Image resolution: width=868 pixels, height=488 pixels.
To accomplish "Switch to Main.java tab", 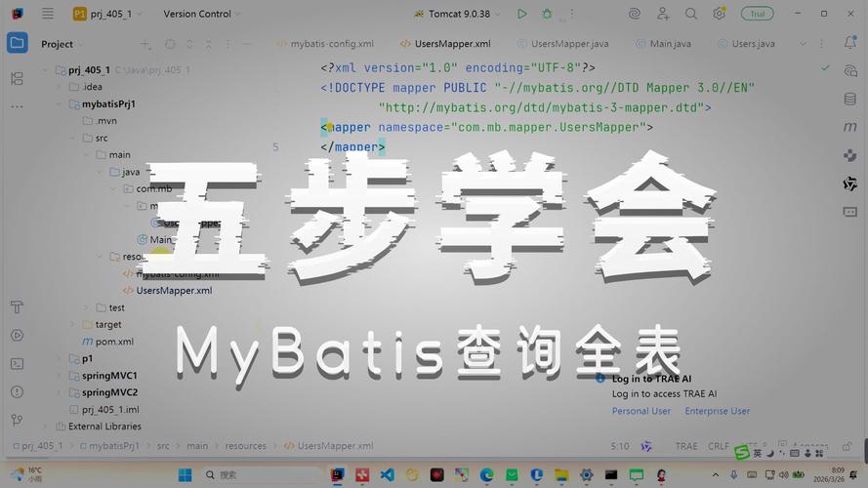I will pos(663,44).
